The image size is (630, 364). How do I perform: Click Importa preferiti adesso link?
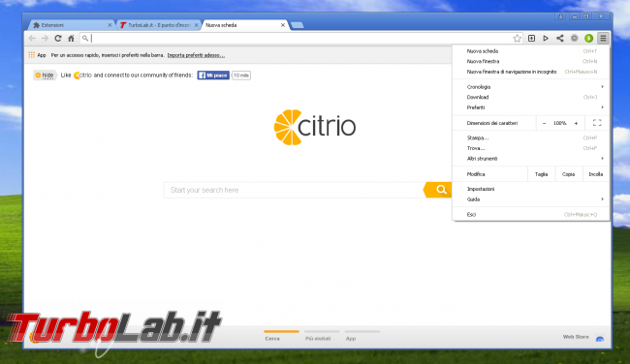(x=196, y=55)
